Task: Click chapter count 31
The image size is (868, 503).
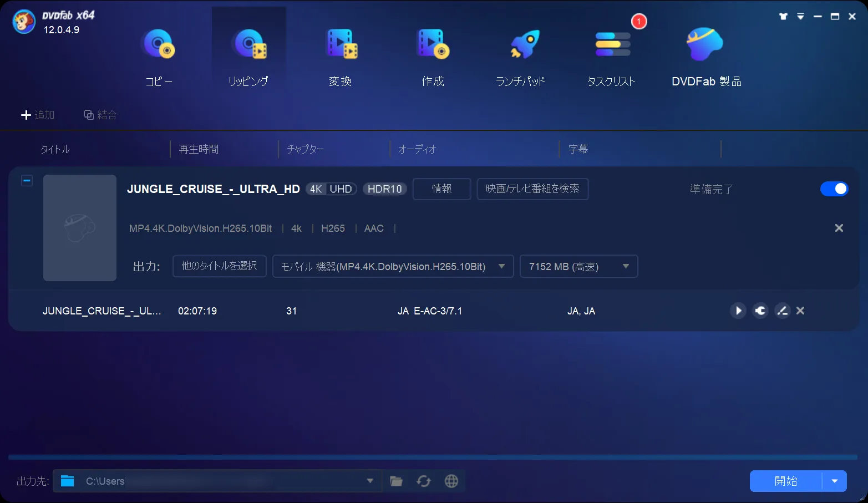Action: tap(291, 311)
